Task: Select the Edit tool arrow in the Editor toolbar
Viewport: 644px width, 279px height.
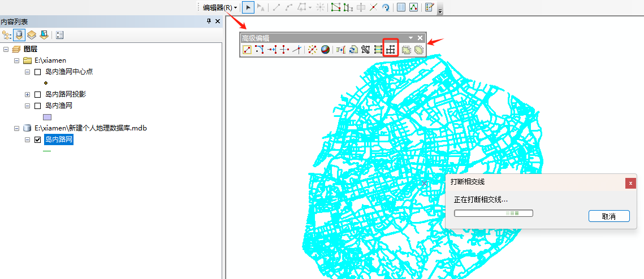Action: click(x=248, y=7)
